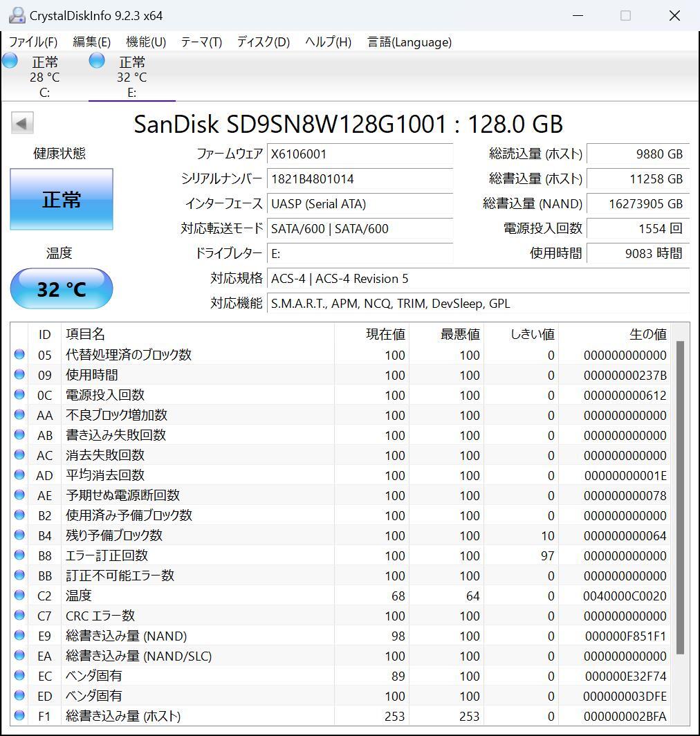Image resolution: width=700 pixels, height=736 pixels.
Task: Click the serial number field 1821B4801014
Action: click(x=360, y=179)
